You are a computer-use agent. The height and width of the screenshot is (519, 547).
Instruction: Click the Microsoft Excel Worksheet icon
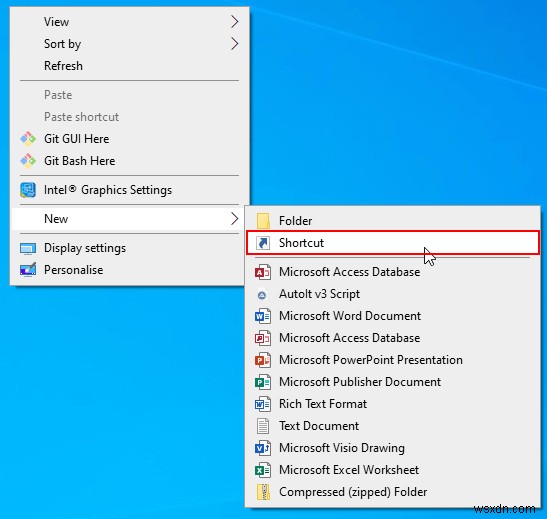click(x=263, y=470)
